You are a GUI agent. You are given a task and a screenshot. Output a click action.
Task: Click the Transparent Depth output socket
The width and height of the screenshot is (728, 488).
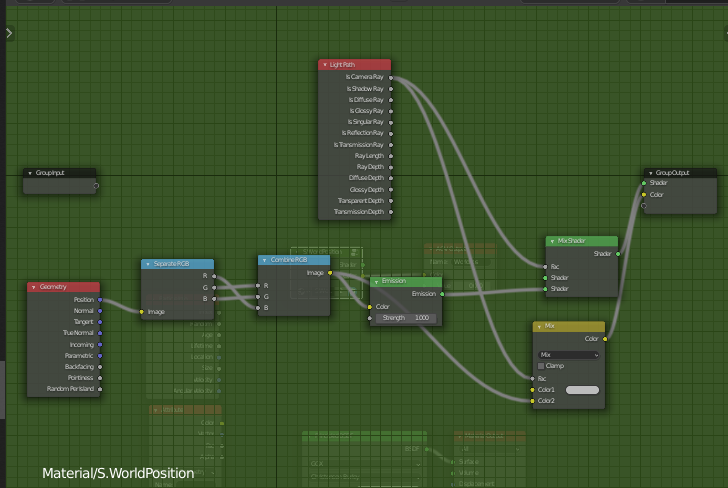[391, 201]
